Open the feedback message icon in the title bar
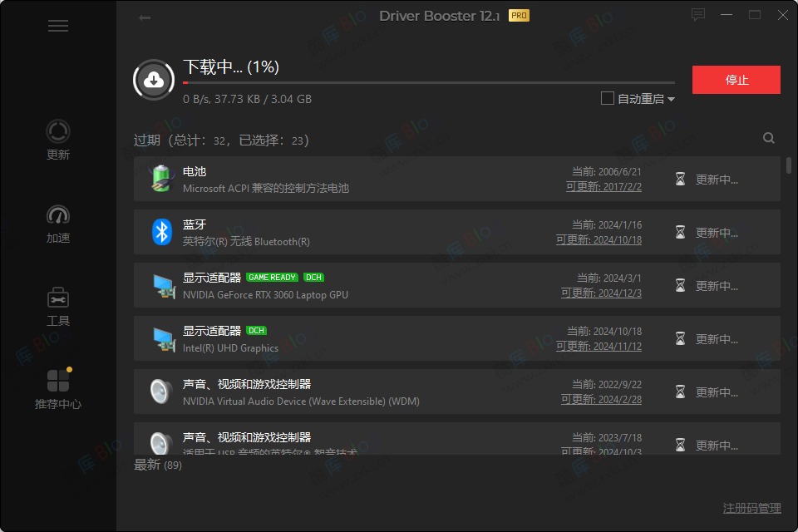798x532 pixels. pos(697,14)
